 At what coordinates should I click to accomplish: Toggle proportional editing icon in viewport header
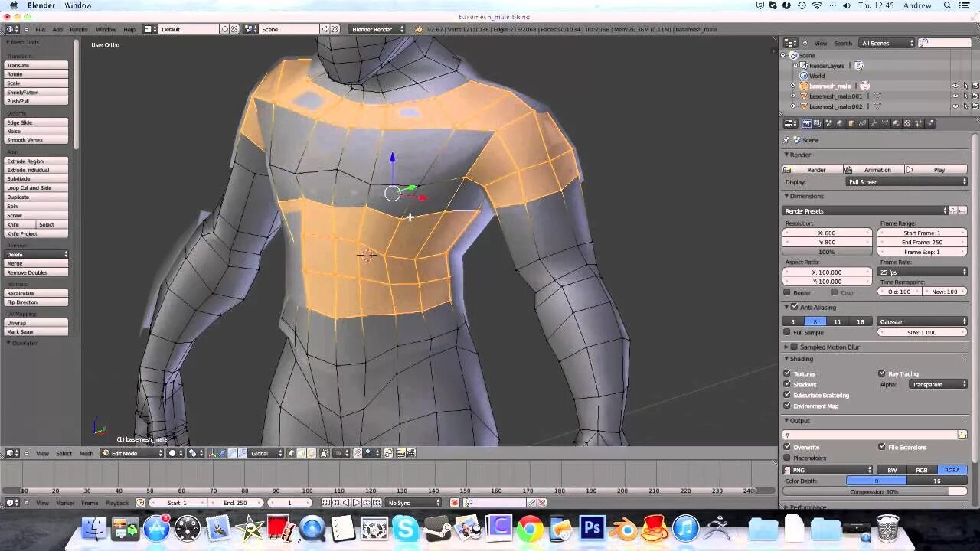click(x=340, y=453)
